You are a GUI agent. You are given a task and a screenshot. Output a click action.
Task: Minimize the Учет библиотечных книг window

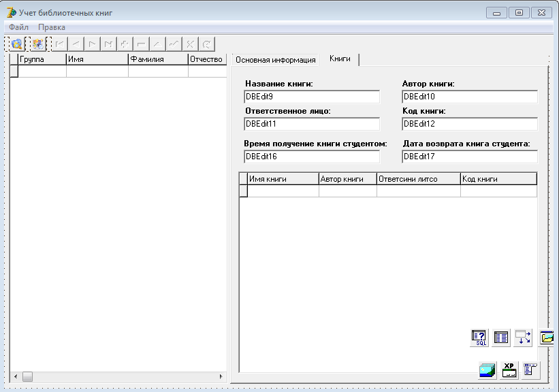point(496,13)
